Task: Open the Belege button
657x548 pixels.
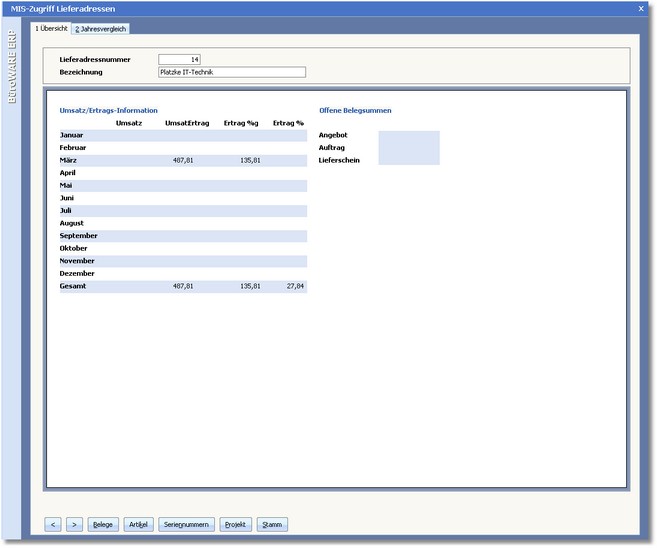Action: click(x=103, y=524)
